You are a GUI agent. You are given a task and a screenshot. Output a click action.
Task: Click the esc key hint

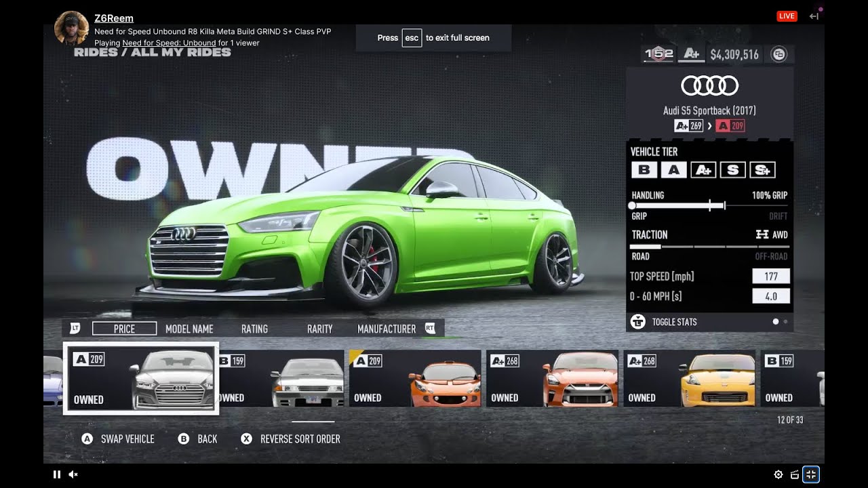(412, 38)
